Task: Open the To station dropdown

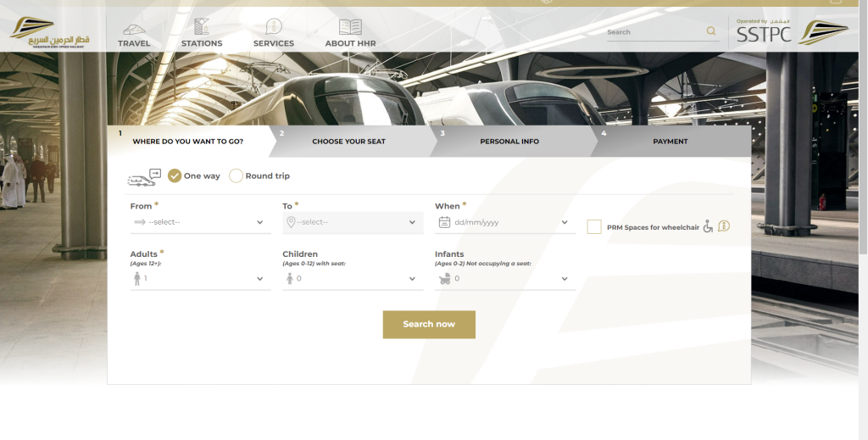Action: tap(353, 222)
